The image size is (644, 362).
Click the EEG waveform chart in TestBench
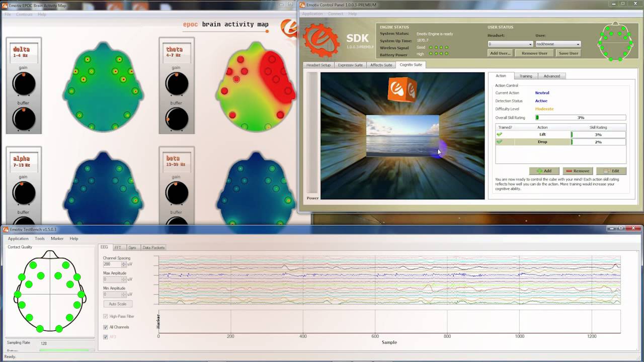click(x=389, y=280)
